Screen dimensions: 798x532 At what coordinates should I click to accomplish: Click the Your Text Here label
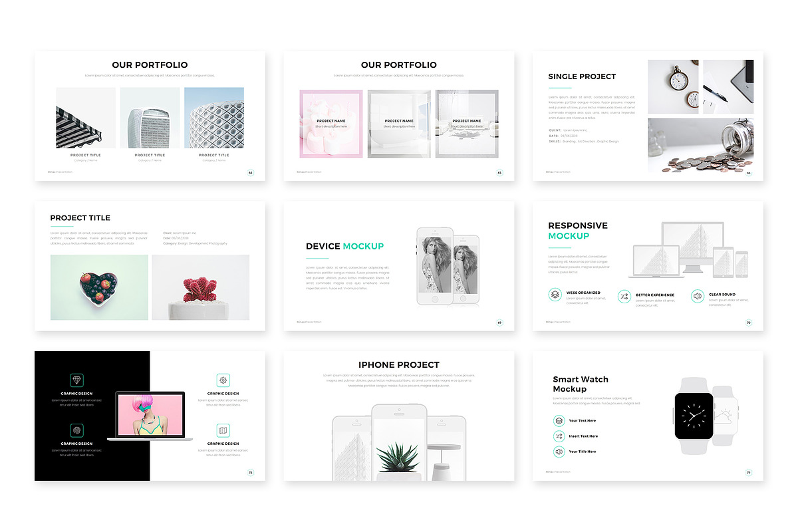[583, 420]
